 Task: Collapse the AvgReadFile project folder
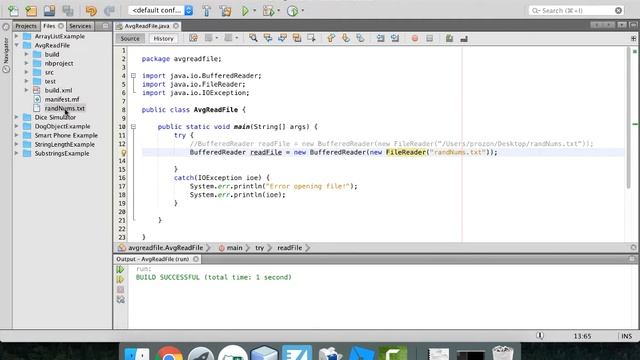(16, 45)
